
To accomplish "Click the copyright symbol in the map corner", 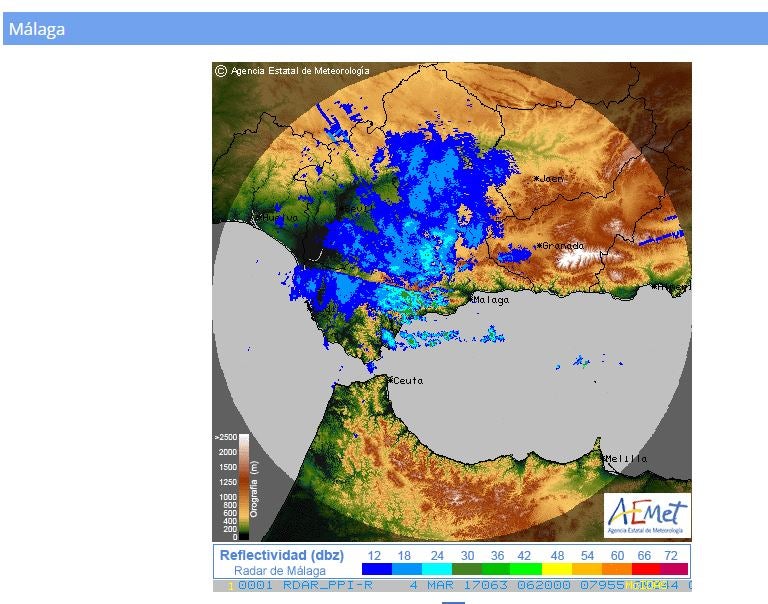I will pos(220,71).
